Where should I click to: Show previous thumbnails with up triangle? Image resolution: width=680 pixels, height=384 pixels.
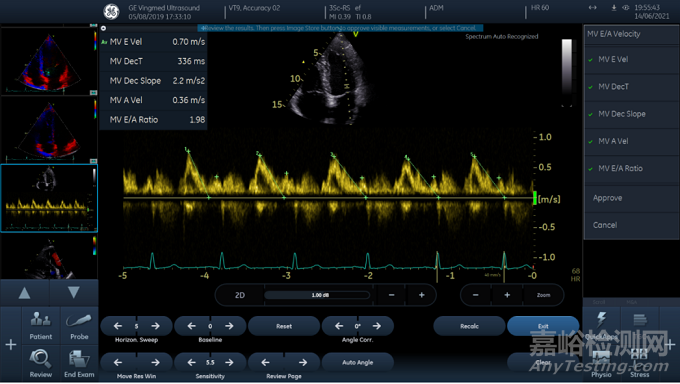click(x=24, y=293)
